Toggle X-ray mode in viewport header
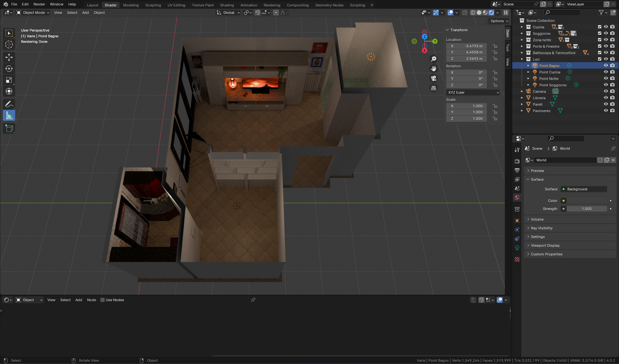The height and width of the screenshot is (364, 619). (465, 13)
